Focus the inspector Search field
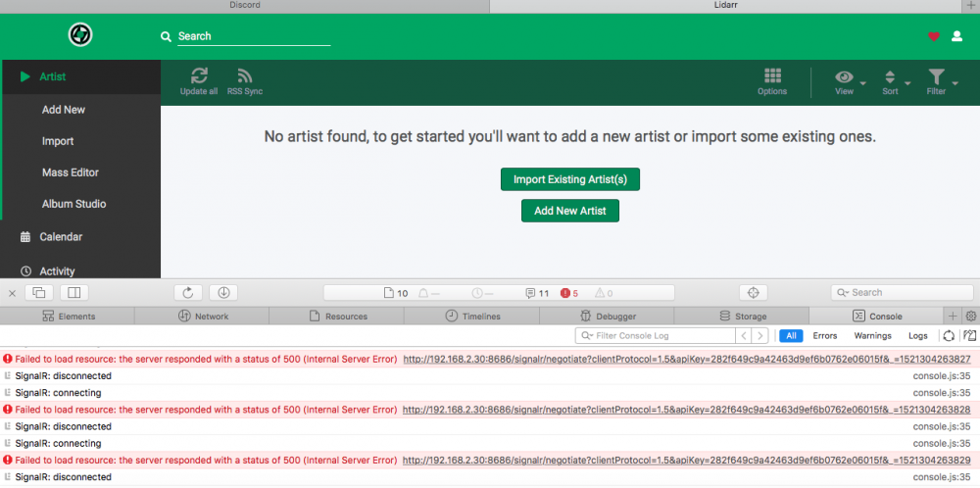This screenshot has height=488, width=980. (903, 292)
